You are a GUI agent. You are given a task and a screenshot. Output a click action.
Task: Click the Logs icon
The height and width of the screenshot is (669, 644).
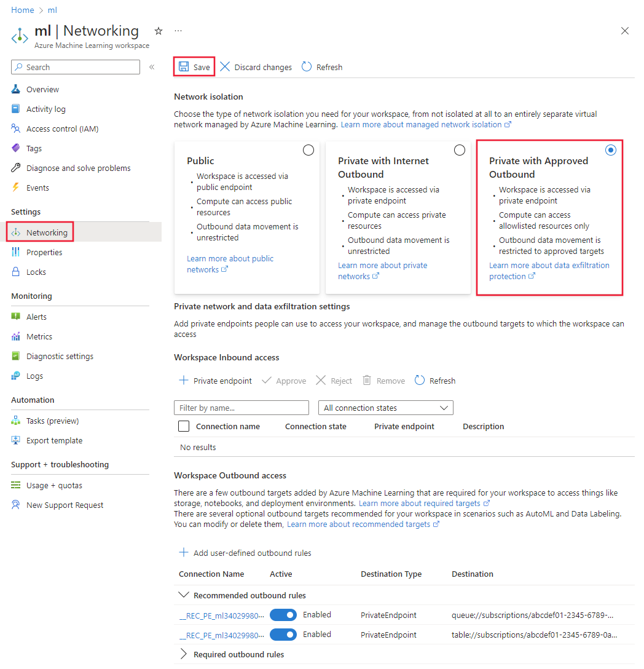(16, 376)
